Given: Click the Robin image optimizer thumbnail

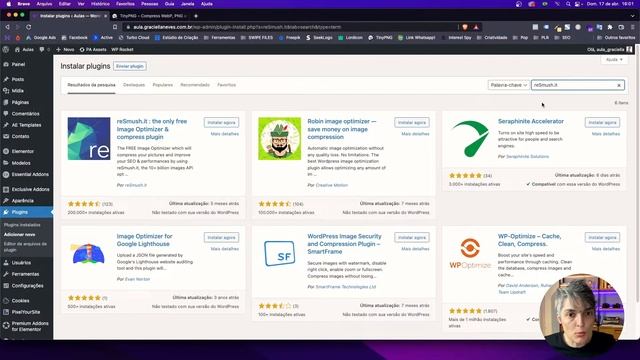Looking at the screenshot, I should click(280, 139).
